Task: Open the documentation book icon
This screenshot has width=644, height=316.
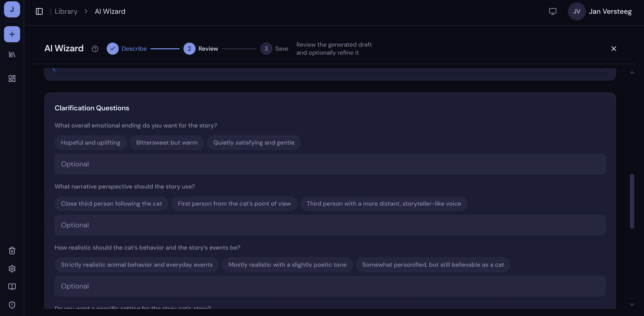Action: pos(12,287)
